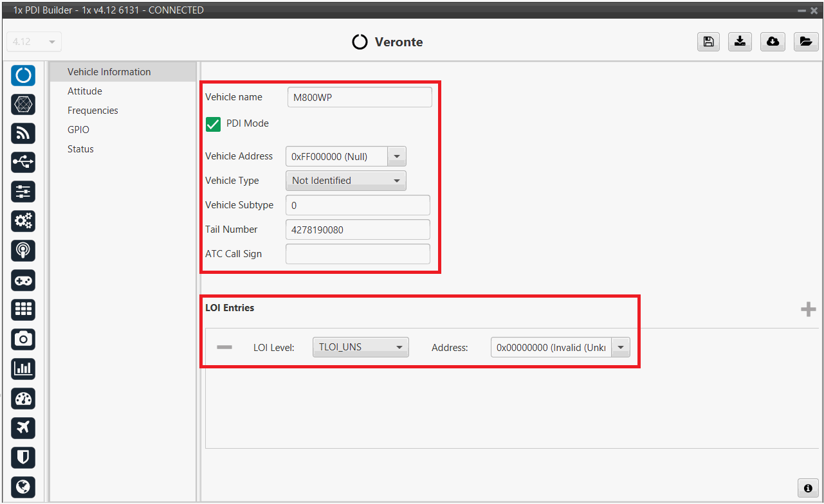Screen dimensions: 824x504
Task: Open the LOI Level dropdown
Action: click(360, 347)
